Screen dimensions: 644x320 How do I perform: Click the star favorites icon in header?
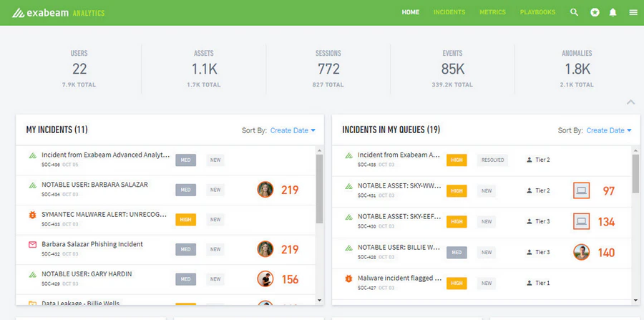pyautogui.click(x=595, y=12)
